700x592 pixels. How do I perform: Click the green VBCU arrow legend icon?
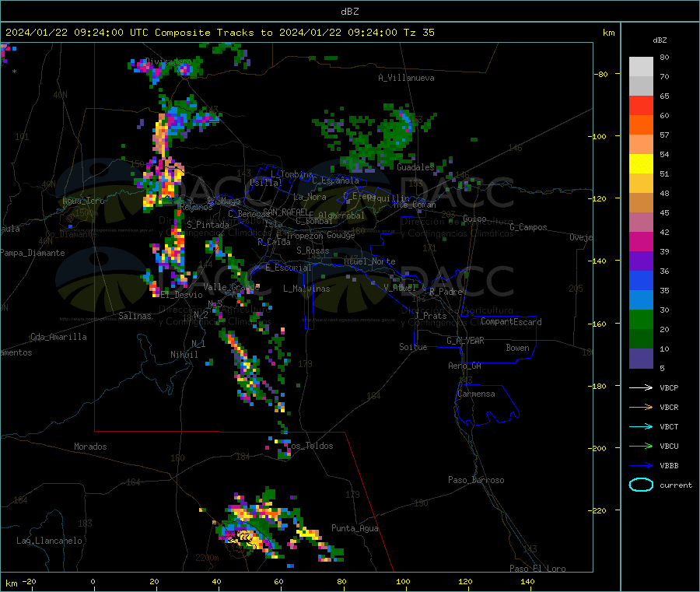[x=641, y=446]
